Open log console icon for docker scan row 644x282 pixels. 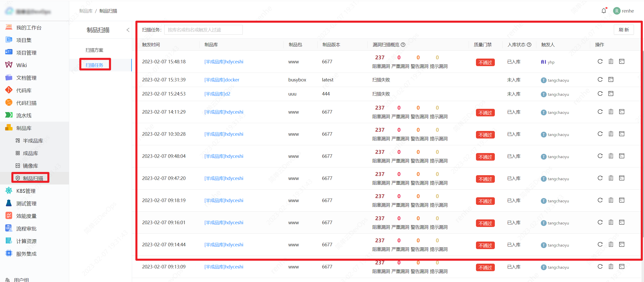611,79
